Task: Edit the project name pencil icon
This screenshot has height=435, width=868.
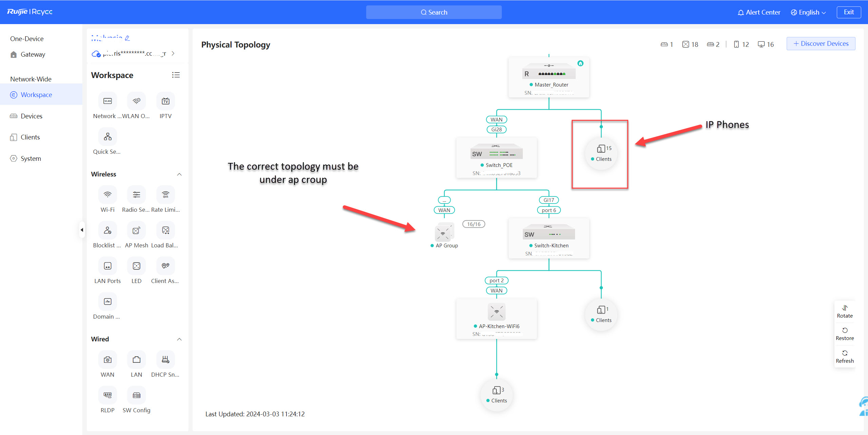Action: [x=127, y=38]
